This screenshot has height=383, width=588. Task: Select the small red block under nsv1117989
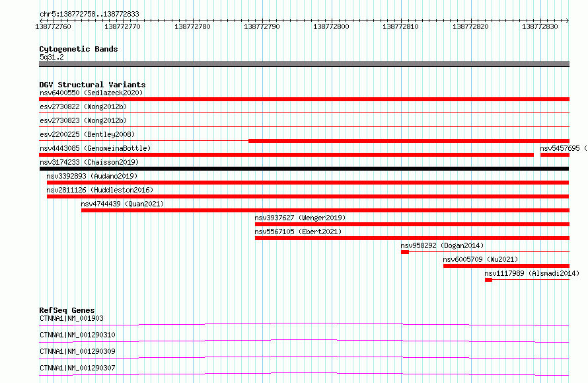pos(488,280)
